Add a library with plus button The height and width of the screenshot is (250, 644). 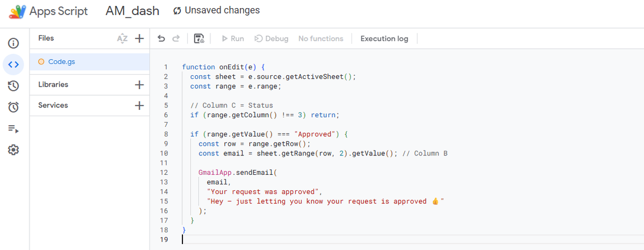[x=140, y=85]
